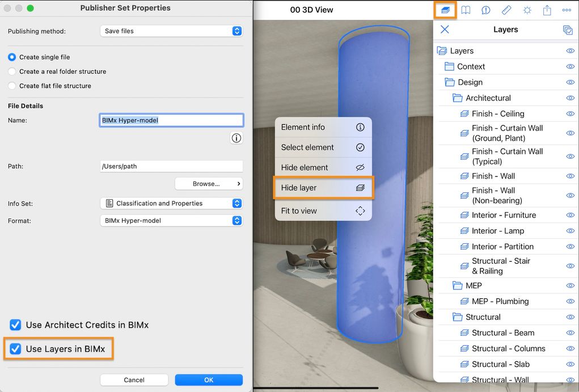The width and height of the screenshot is (579, 392).
Task: Select the Interior - Partition layer row
Action: (506, 246)
